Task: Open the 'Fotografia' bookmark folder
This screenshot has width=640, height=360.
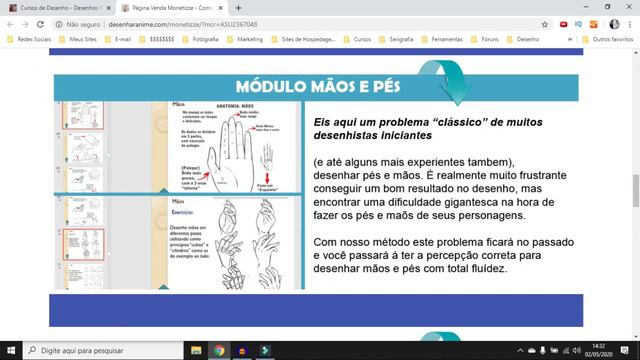Action: pos(200,39)
